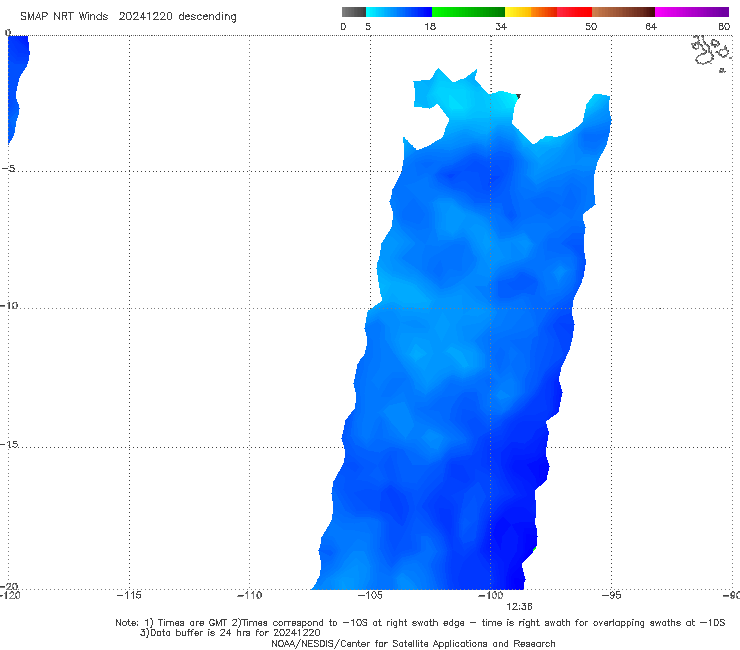Click the green segment of the wind color bar
740x650 pixels.
[468, 12]
